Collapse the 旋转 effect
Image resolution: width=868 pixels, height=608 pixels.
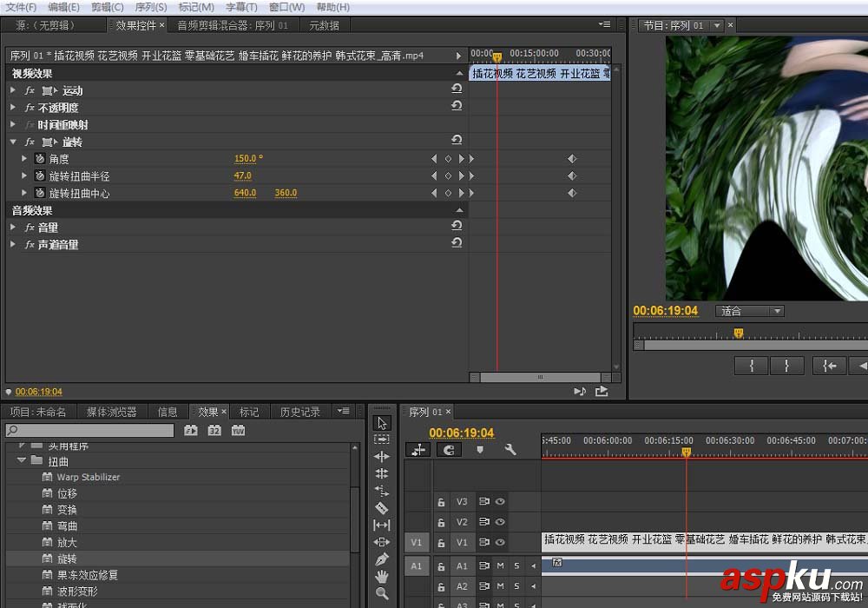coord(13,142)
